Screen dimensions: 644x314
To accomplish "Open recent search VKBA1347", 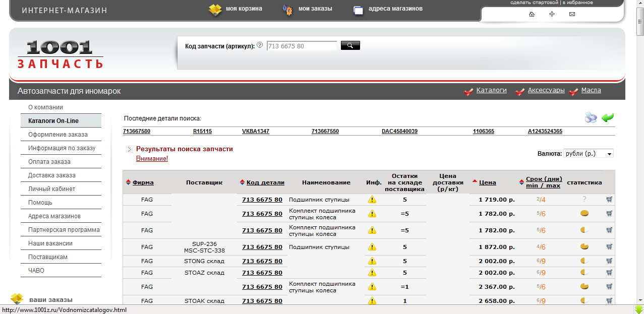I will click(x=256, y=131).
